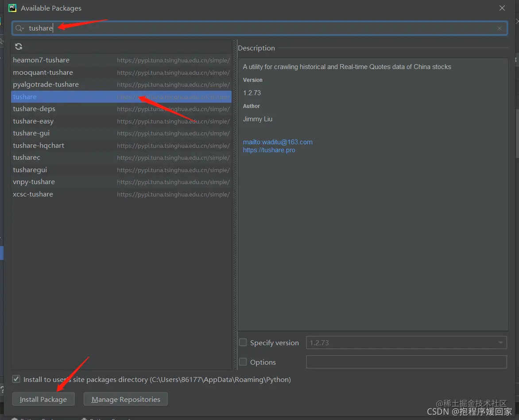This screenshot has height=420, width=519.
Task: Enable the Specify version checkbox
Action: click(x=243, y=342)
